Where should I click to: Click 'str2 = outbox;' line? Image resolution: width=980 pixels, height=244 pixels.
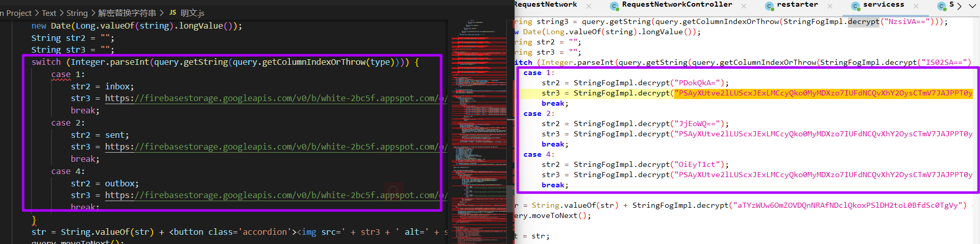click(105, 184)
